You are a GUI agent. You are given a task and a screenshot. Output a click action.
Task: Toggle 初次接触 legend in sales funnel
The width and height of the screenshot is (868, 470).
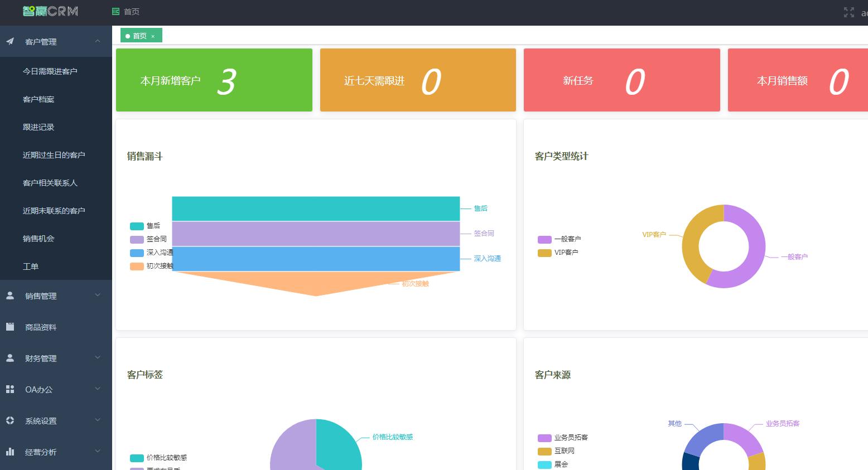pyautogui.click(x=151, y=266)
